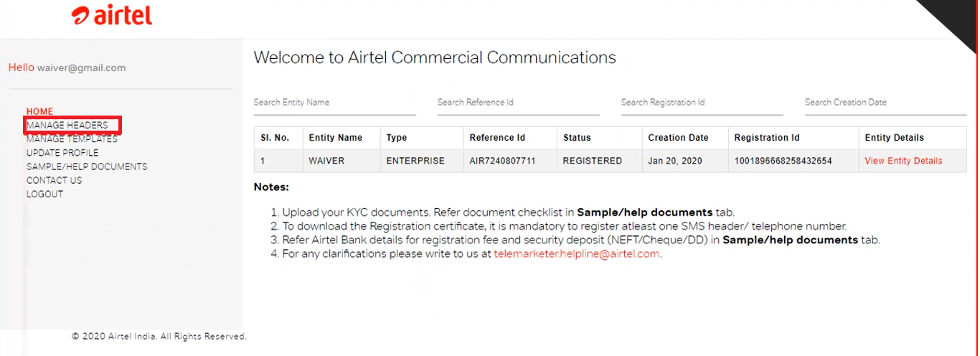Image resolution: width=980 pixels, height=356 pixels.
Task: Select CONTACT US in sidebar
Action: click(x=55, y=180)
